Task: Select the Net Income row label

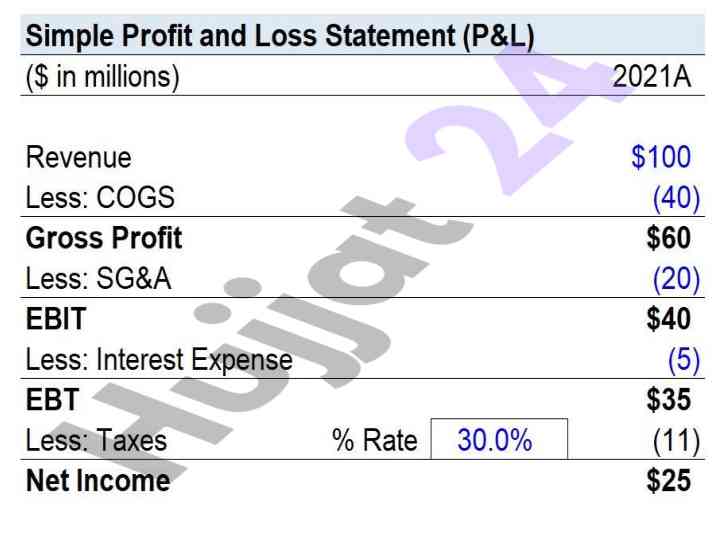Action: click(98, 481)
